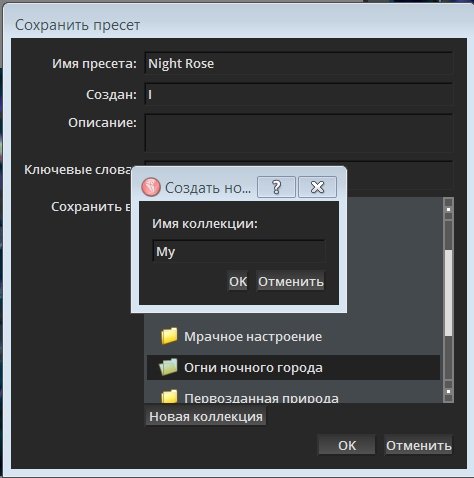The width and height of the screenshot is (474, 478).
Task: Click the scroll down arrow of collection list
Action: (x=449, y=391)
